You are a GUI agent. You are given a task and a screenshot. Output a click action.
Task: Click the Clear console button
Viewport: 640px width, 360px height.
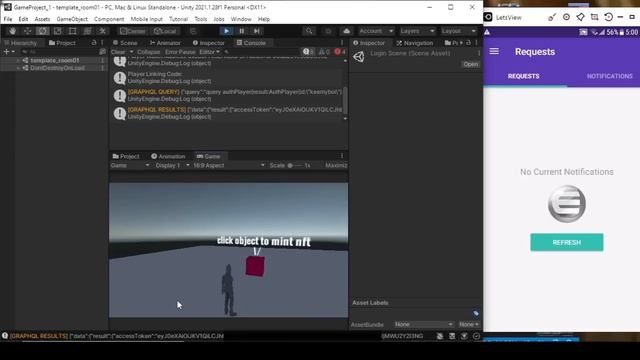point(118,52)
